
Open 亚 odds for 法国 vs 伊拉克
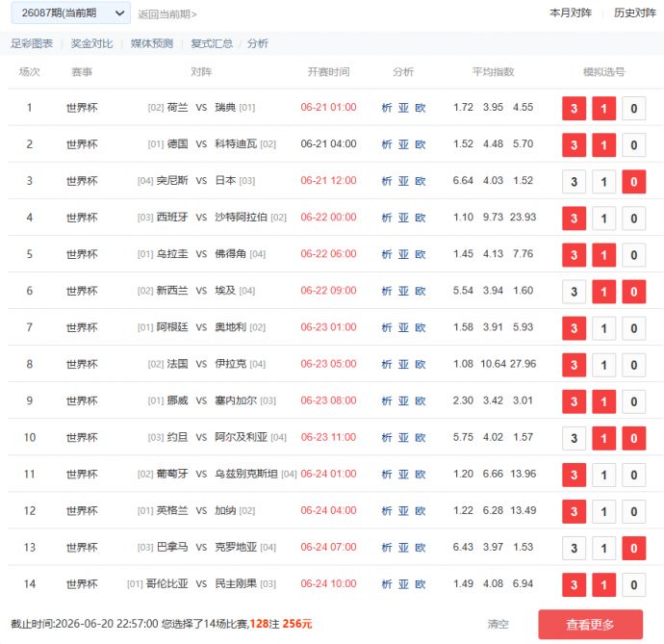[x=403, y=365]
